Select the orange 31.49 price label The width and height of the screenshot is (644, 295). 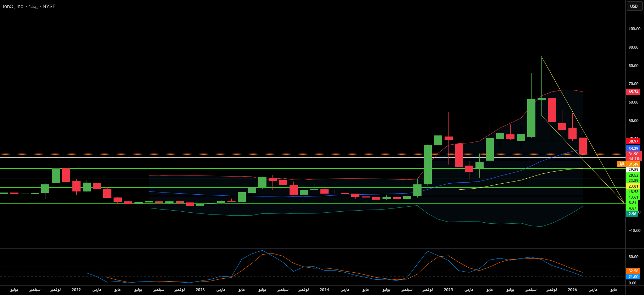pyautogui.click(x=633, y=164)
